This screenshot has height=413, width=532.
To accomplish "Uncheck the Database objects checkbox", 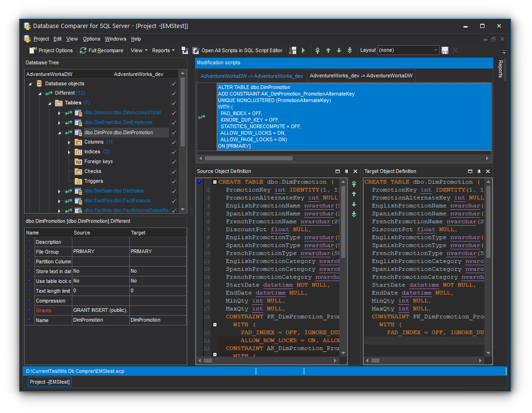I will (x=174, y=84).
